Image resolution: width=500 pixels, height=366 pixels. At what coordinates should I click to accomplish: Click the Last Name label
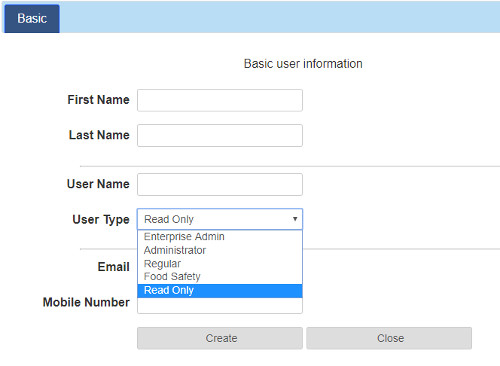tap(99, 135)
